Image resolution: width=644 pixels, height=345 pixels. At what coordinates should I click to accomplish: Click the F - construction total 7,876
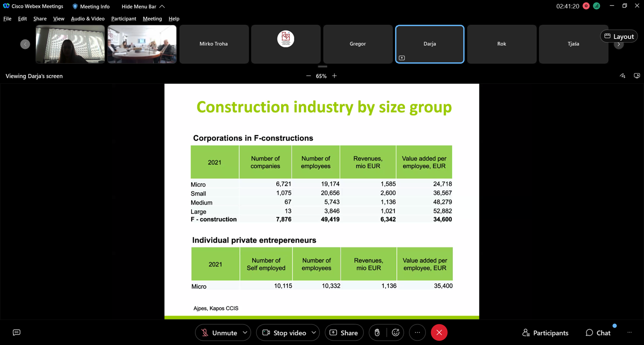click(x=284, y=219)
